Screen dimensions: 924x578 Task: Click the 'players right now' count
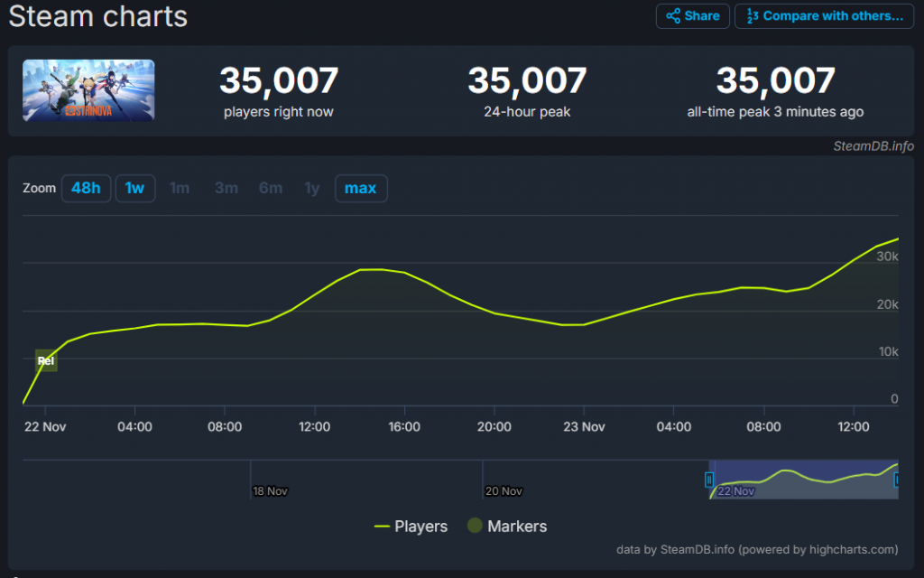279,80
